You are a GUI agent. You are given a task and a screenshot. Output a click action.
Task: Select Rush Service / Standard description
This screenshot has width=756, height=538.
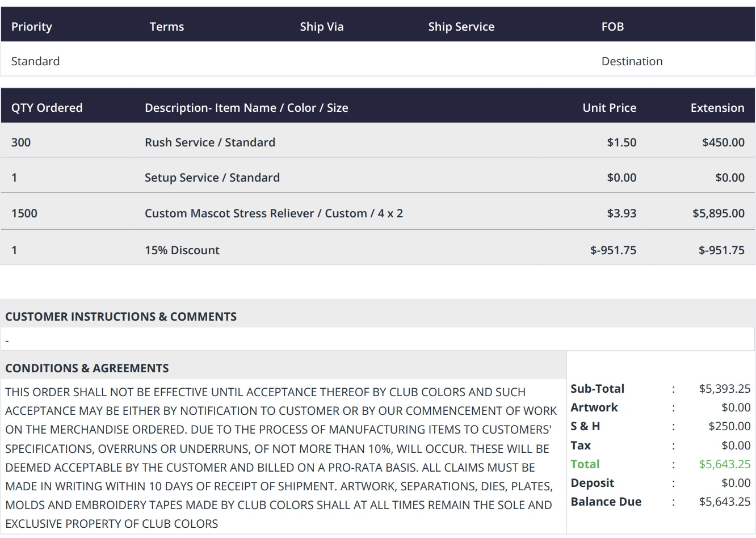point(210,142)
